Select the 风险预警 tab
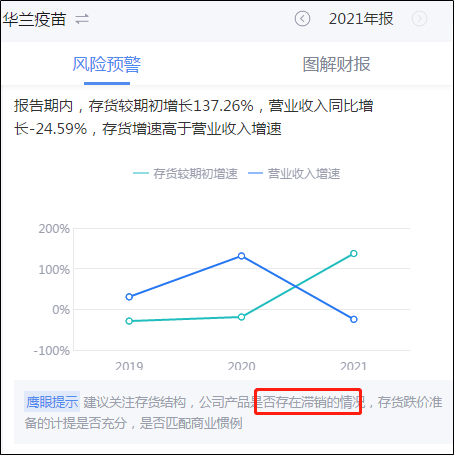 point(107,64)
